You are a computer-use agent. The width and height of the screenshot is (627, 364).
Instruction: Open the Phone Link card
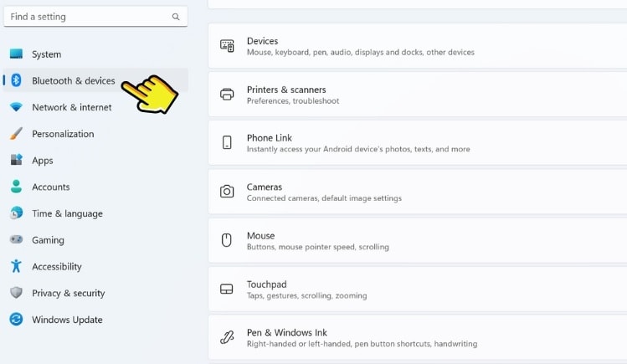pos(418,143)
